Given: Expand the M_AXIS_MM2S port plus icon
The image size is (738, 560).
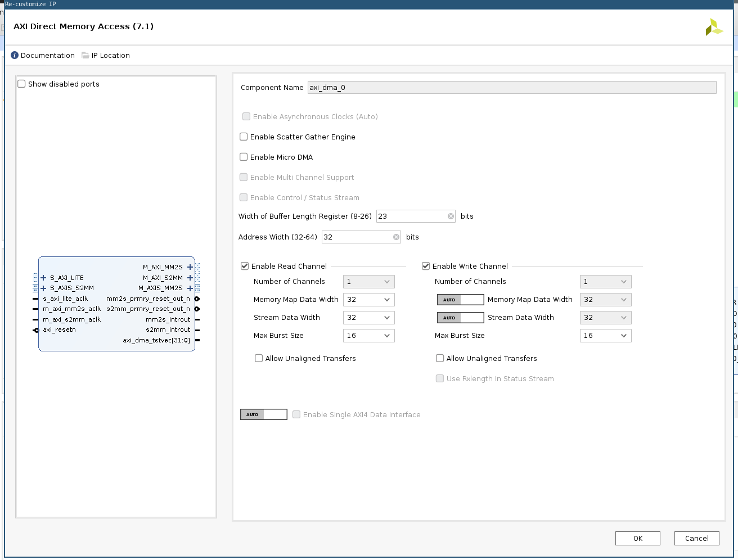Looking at the screenshot, I should point(190,288).
